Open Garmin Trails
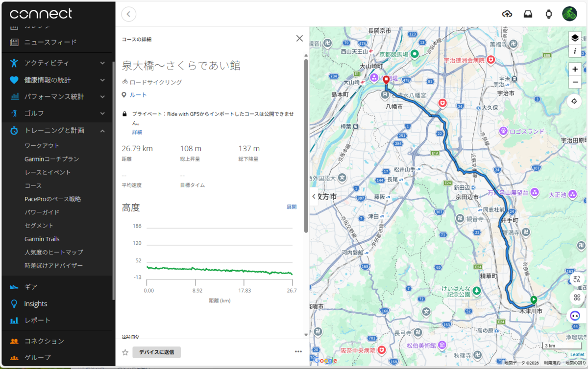The image size is (588, 369). (x=42, y=239)
